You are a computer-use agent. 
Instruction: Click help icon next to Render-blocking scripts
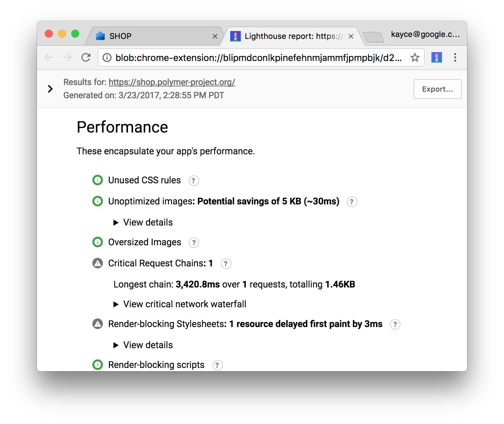click(217, 365)
